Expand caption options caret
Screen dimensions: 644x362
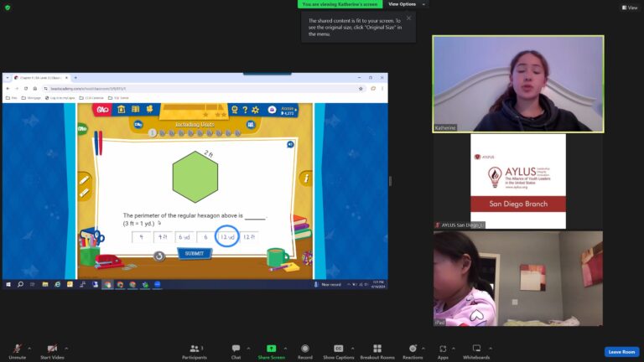click(353, 349)
